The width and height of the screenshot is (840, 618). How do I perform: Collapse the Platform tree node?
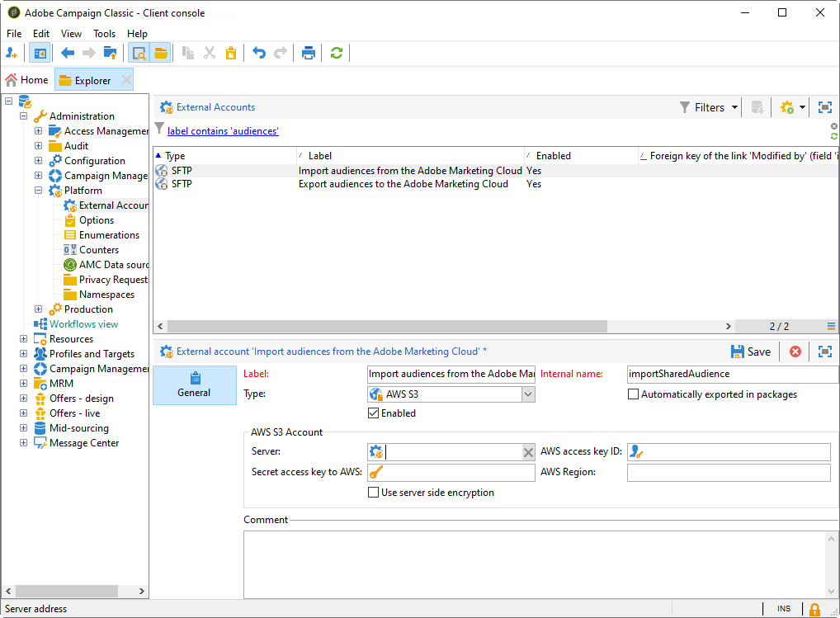pyautogui.click(x=39, y=190)
